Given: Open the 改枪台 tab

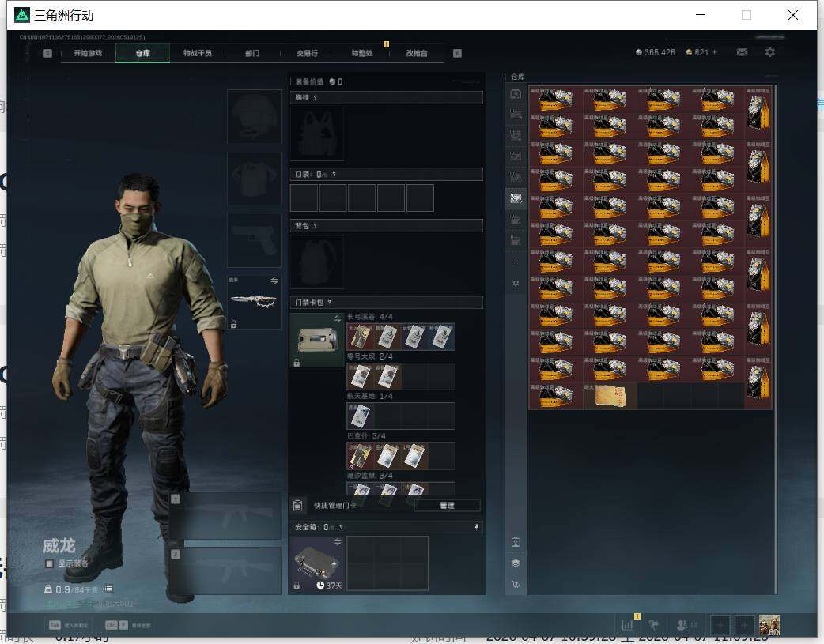Looking at the screenshot, I should [417, 53].
